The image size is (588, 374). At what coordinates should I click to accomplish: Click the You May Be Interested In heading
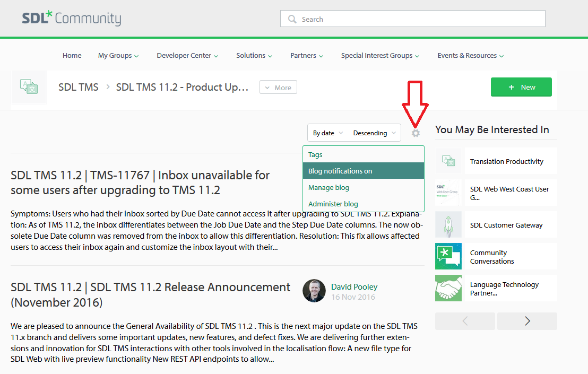(x=492, y=129)
